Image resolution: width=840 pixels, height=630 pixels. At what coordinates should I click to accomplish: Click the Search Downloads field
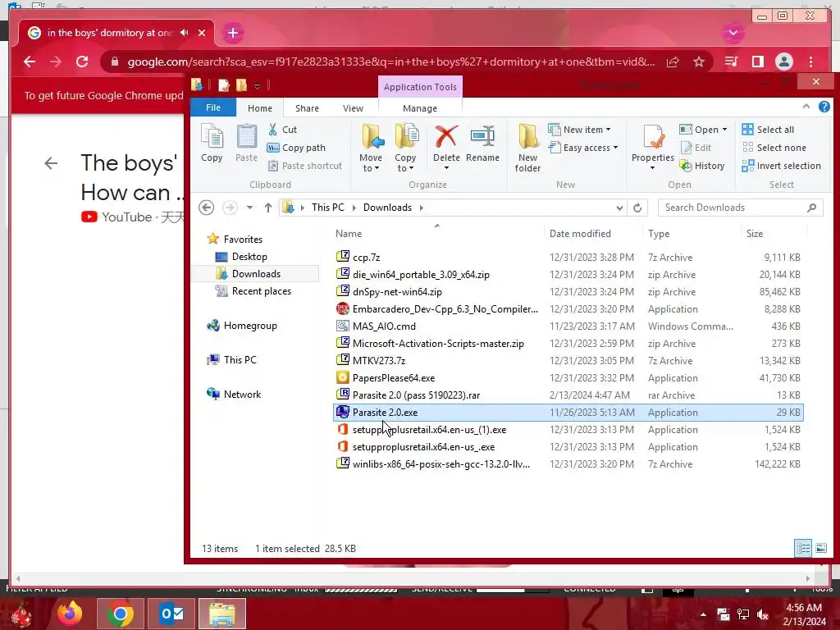pyautogui.click(x=739, y=208)
